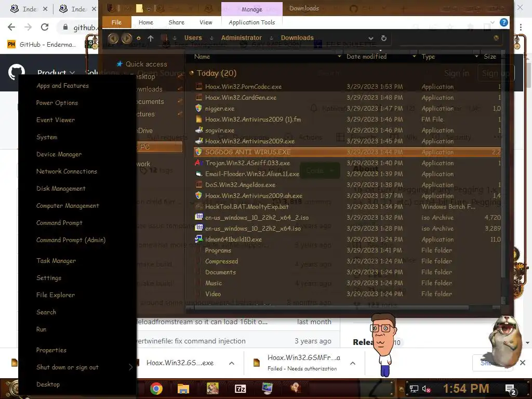Open GitHub - Enderma... bookmark

click(x=42, y=45)
